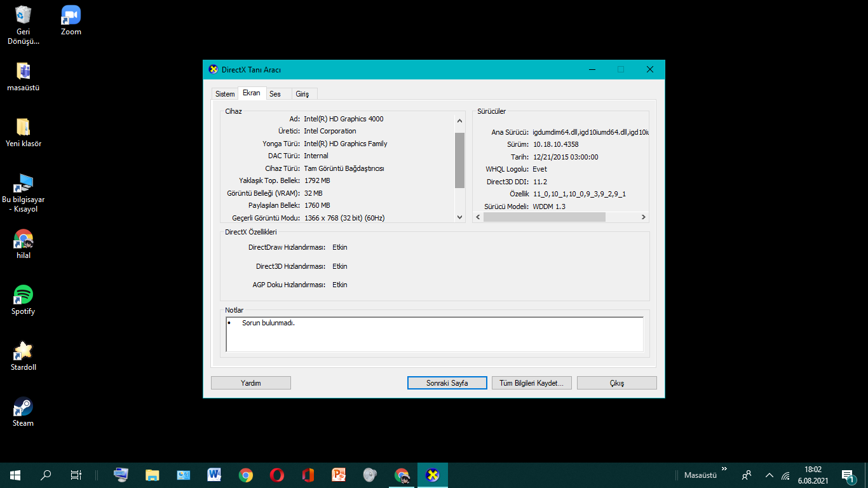The height and width of the screenshot is (488, 868).
Task: Select the Ekran tab
Action: tap(252, 93)
